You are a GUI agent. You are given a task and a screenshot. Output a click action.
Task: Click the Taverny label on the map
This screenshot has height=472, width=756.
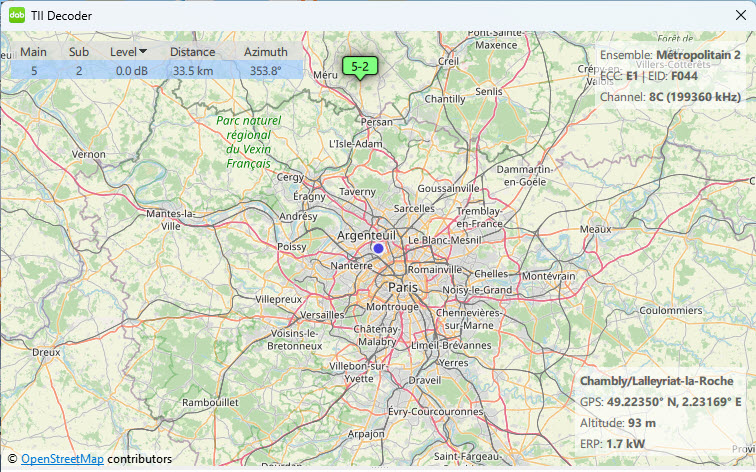coord(357,191)
